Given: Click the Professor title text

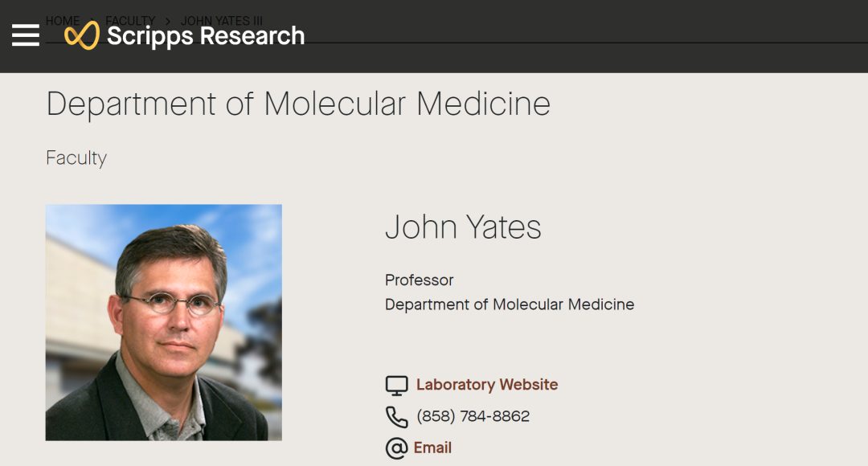Looking at the screenshot, I should click(x=419, y=280).
